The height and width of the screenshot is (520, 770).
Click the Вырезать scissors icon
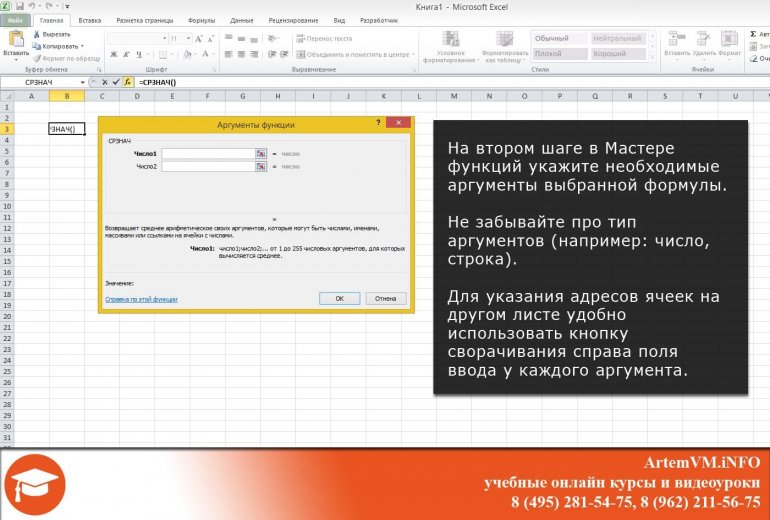[x=36, y=34]
